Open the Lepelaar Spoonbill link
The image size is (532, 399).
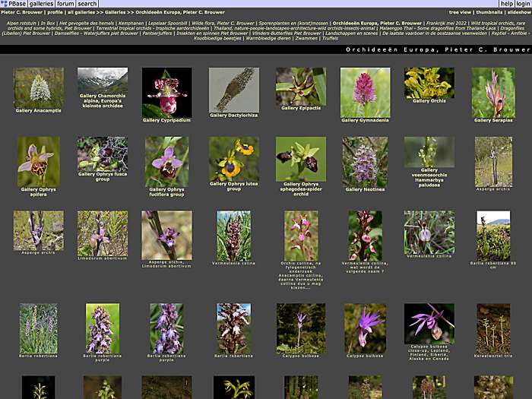pos(168,24)
